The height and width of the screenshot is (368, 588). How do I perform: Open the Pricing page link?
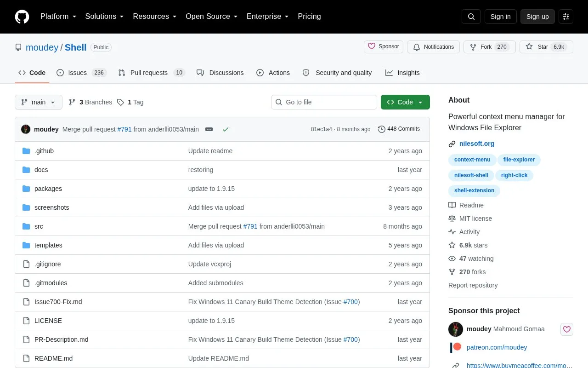point(309,17)
